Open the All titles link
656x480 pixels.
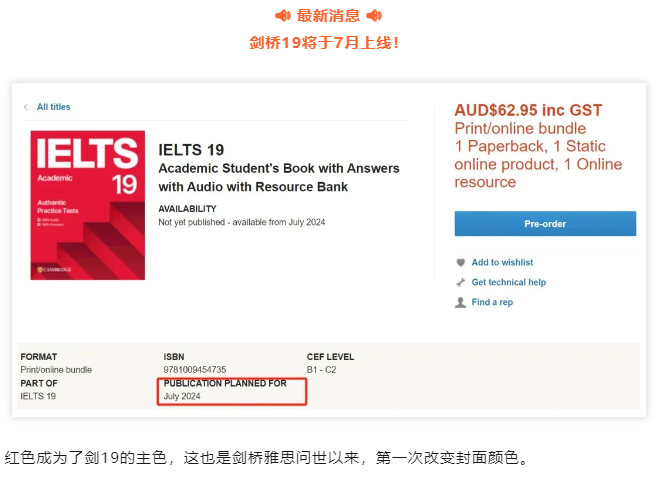tap(54, 107)
